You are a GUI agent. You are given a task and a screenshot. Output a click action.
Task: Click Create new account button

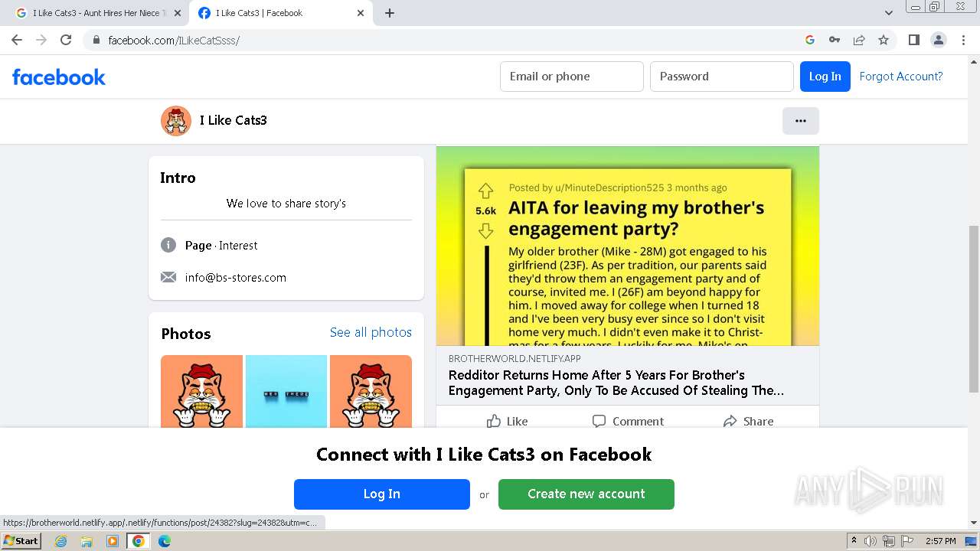pos(586,494)
